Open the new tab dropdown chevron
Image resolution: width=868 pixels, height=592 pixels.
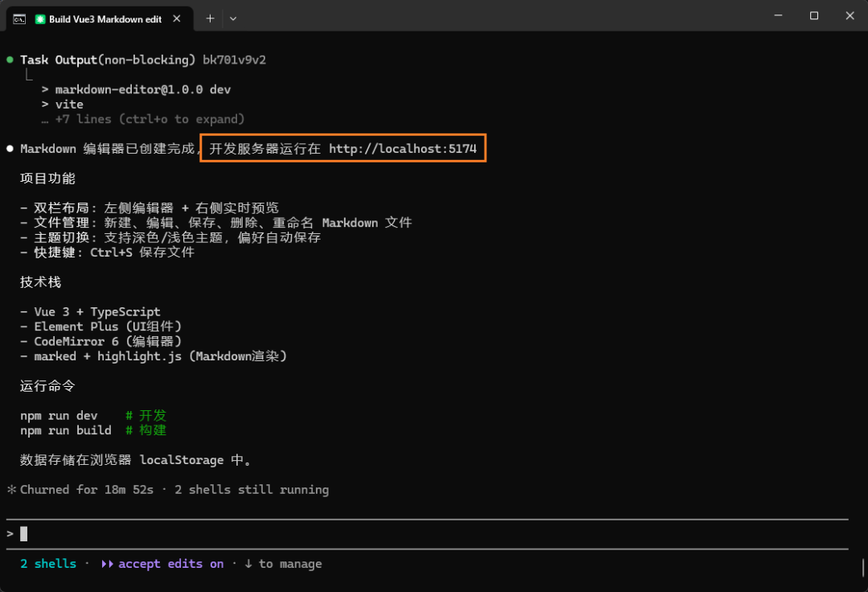[233, 18]
